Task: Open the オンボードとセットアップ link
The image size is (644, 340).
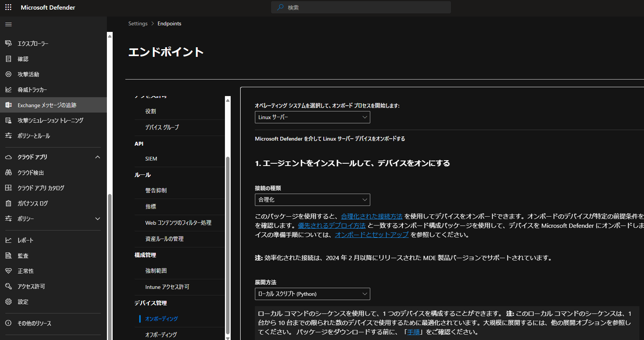Action: pyautogui.click(x=372, y=235)
